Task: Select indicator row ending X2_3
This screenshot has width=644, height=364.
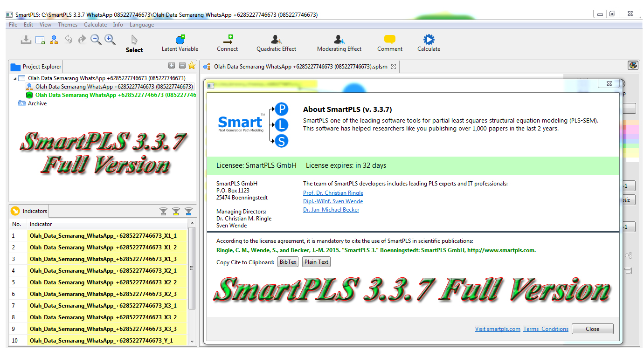Action: click(x=98, y=294)
